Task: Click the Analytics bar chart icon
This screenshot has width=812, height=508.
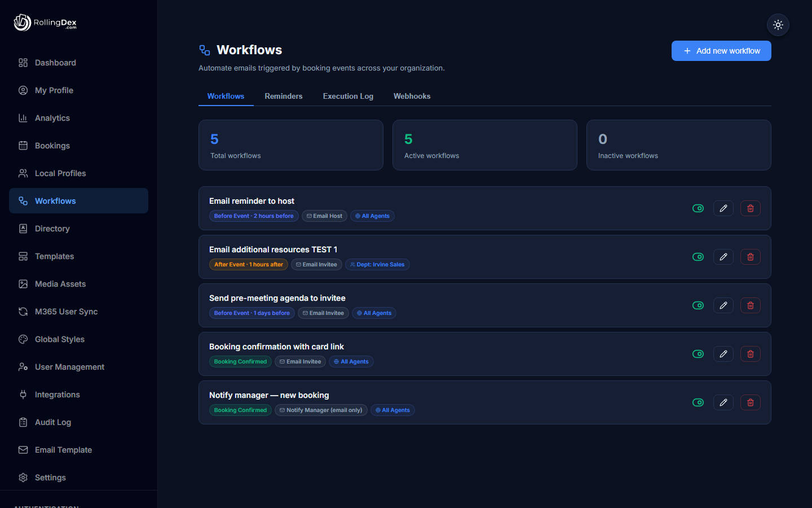Action: coord(23,118)
